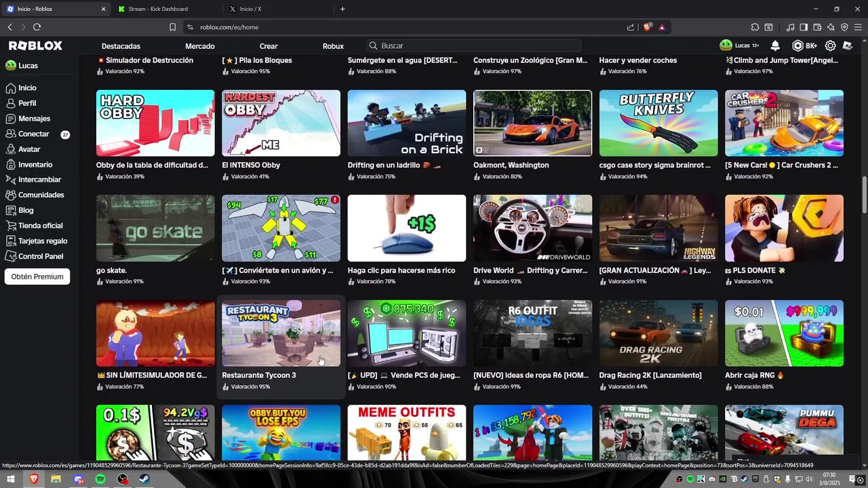Open Brave Shields lion icon in address bar
Viewport: 868px width, 488px height.
pyautogui.click(x=648, y=27)
